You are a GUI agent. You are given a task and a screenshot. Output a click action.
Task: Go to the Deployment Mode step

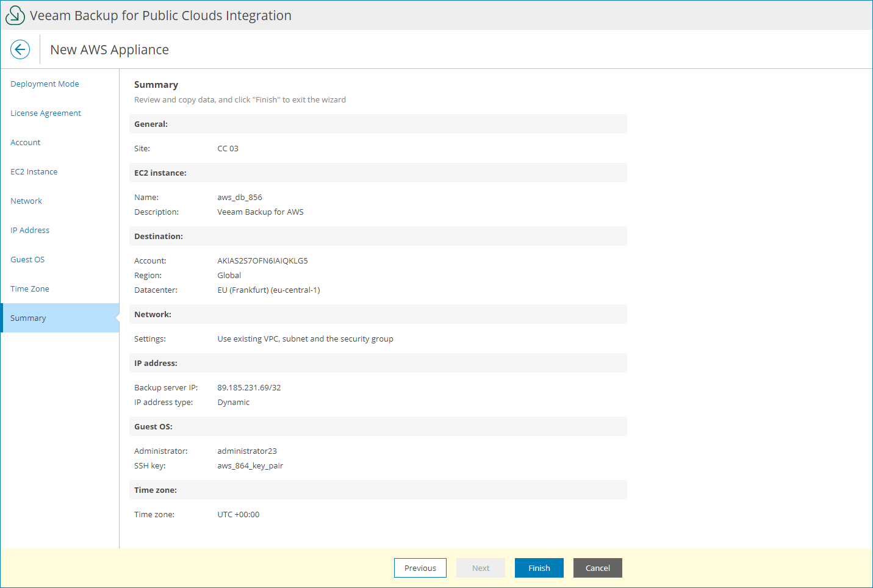[45, 84]
